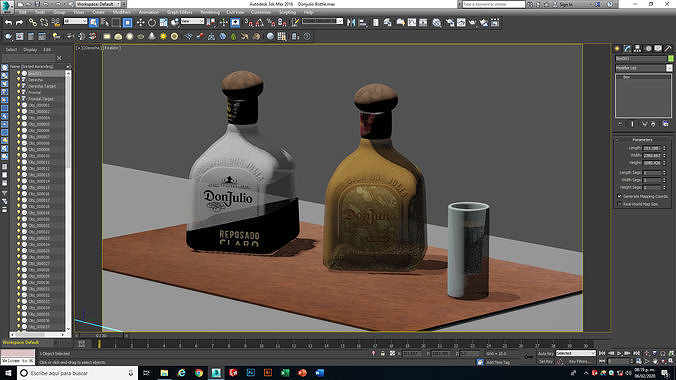Viewport: 676px width, 380px height.
Task: Open the Display tab in command panel
Action: pyautogui.click(x=658, y=49)
